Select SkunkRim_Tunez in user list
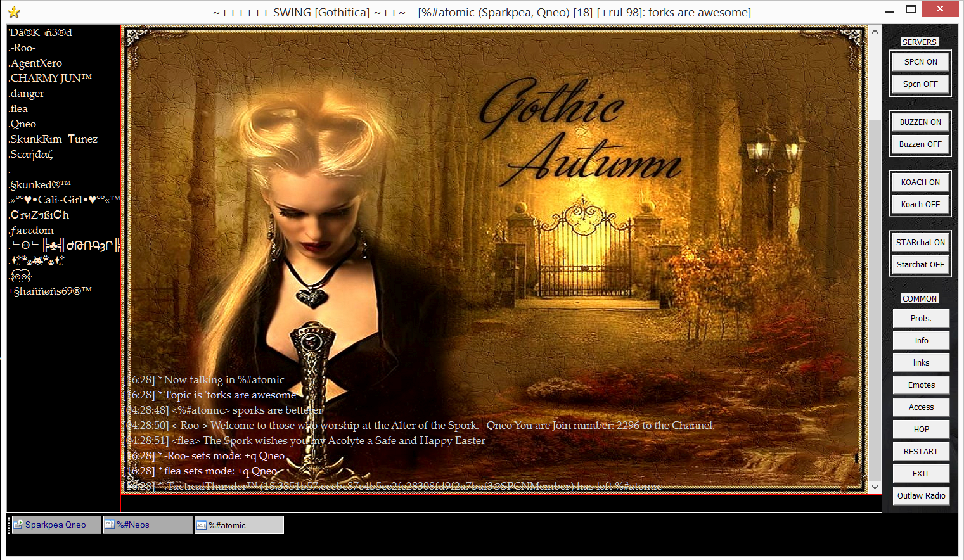 tap(54, 139)
